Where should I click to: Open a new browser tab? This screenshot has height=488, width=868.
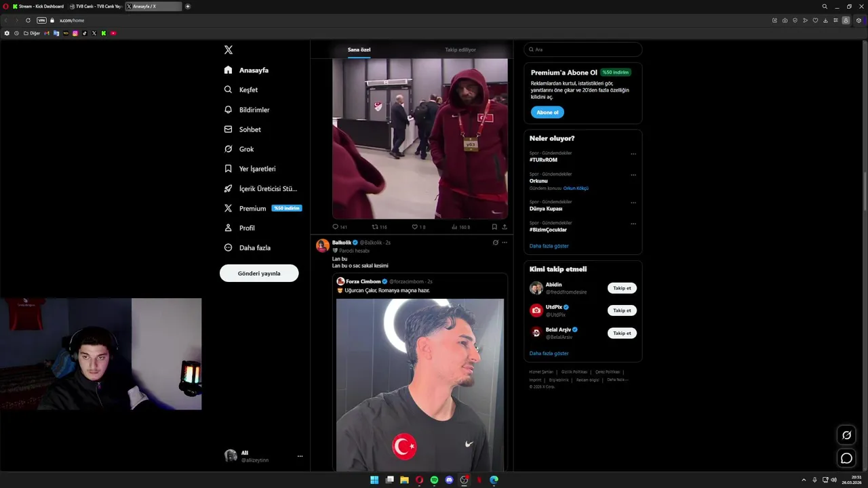tap(188, 6)
